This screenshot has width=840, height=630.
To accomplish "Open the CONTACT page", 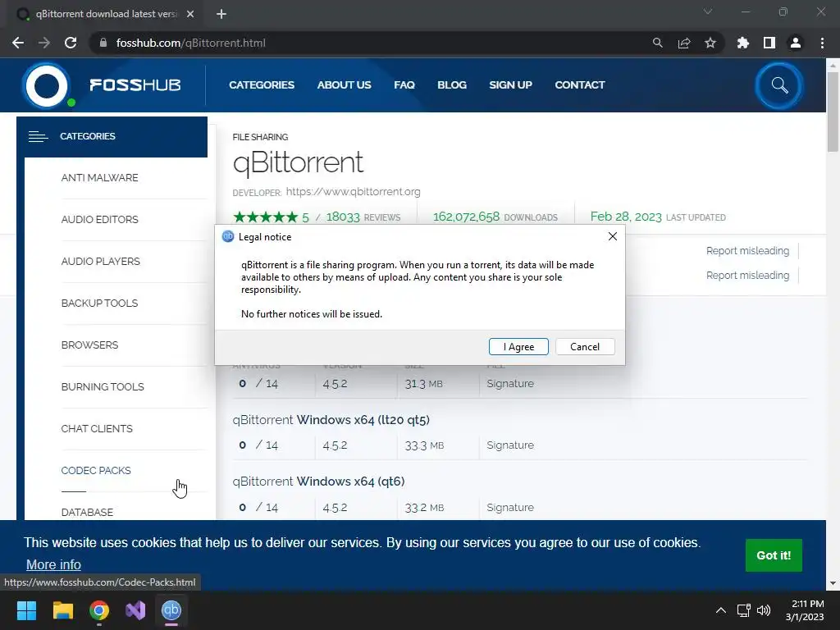I will tap(580, 85).
